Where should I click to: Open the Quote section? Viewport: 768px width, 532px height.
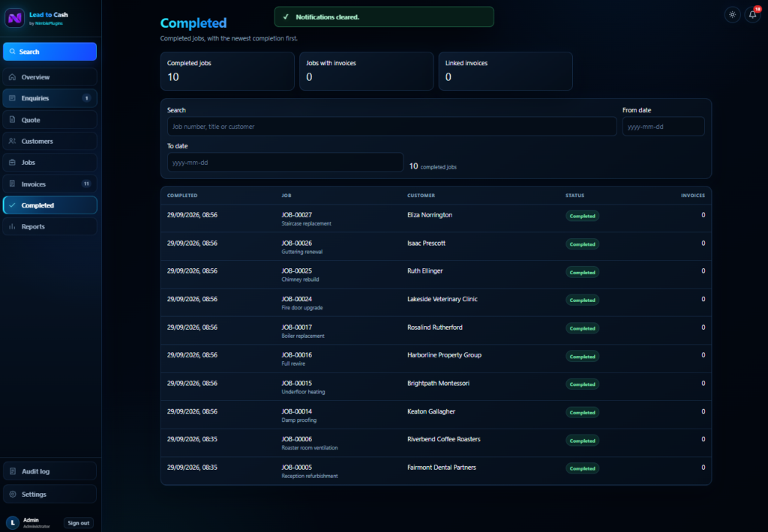coord(50,119)
